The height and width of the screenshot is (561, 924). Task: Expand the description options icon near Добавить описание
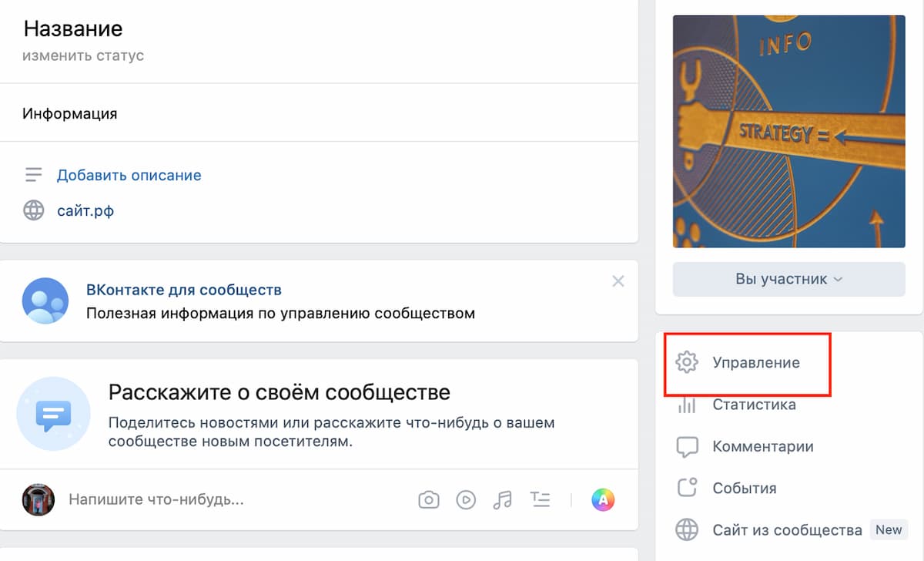click(34, 174)
